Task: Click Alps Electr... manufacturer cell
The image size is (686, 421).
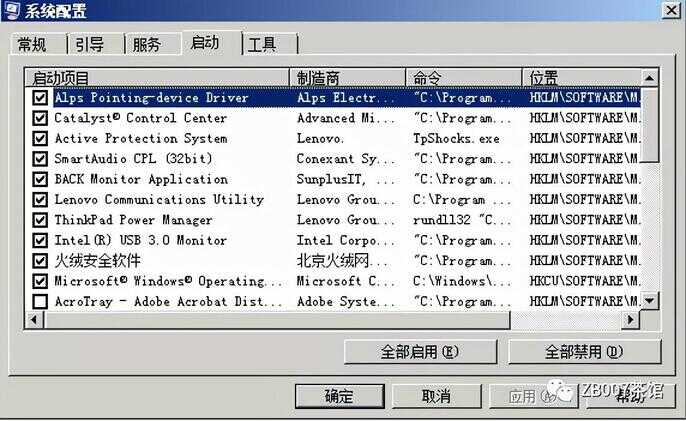Action: tap(345, 98)
